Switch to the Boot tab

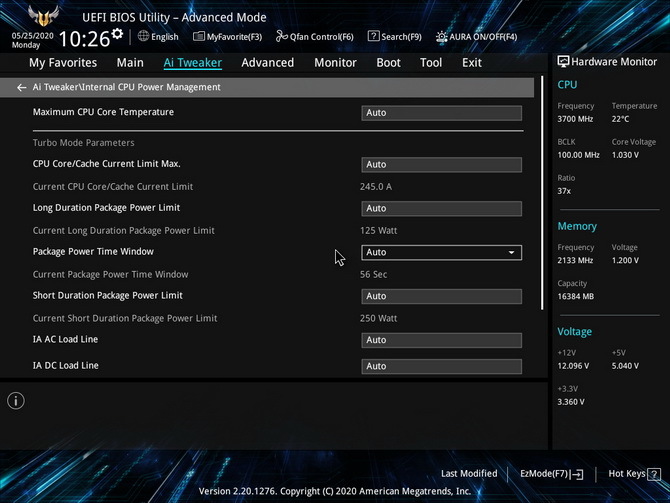[388, 63]
